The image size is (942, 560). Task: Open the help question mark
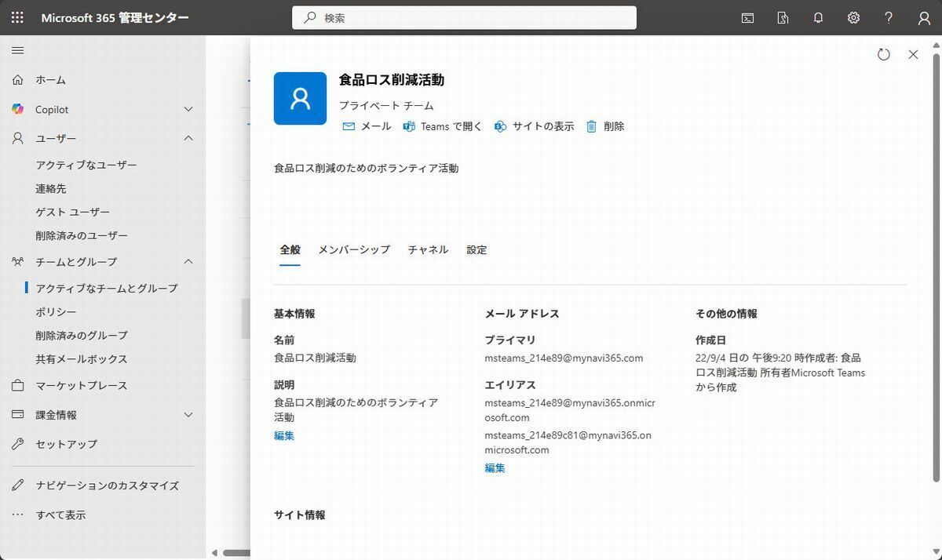coord(889,18)
